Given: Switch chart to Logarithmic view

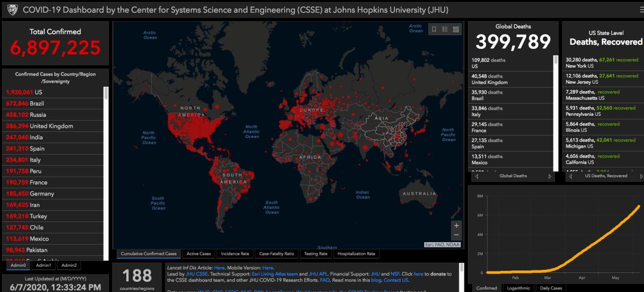Looking at the screenshot, I should pyautogui.click(x=518, y=288).
